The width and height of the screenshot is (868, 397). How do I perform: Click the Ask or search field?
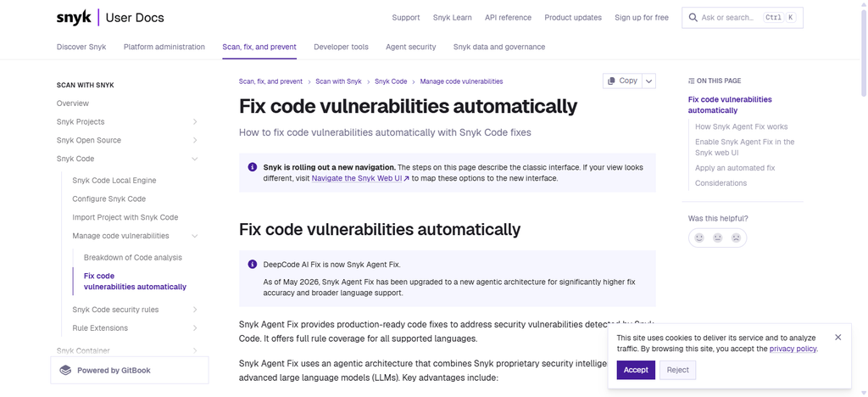pyautogui.click(x=743, y=18)
